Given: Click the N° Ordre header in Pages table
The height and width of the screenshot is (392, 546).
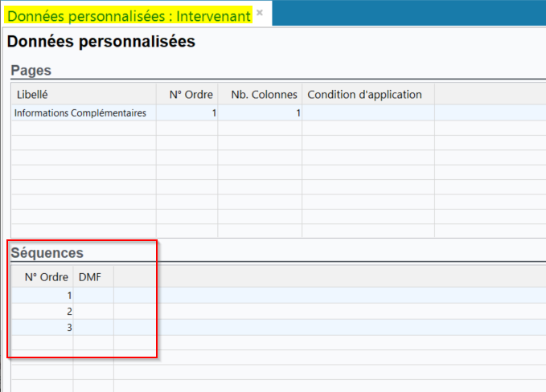Looking at the screenshot, I should tap(187, 94).
